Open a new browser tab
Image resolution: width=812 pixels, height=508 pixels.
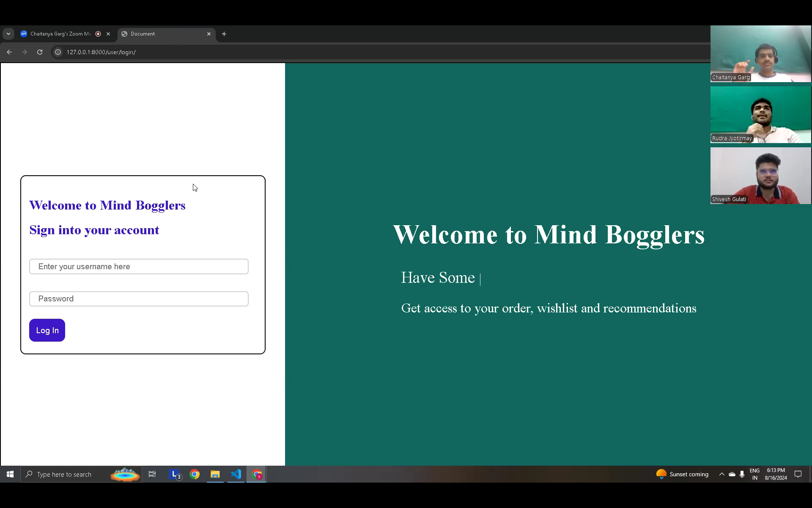[x=224, y=34]
